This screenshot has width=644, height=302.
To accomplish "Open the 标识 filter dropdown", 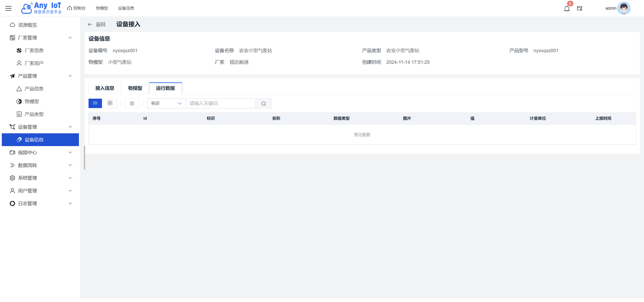I will coord(167,103).
